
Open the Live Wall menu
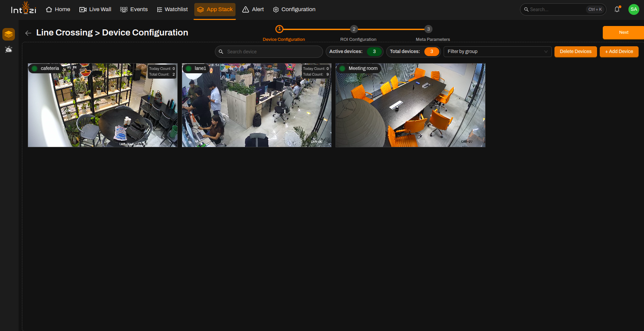(x=95, y=9)
